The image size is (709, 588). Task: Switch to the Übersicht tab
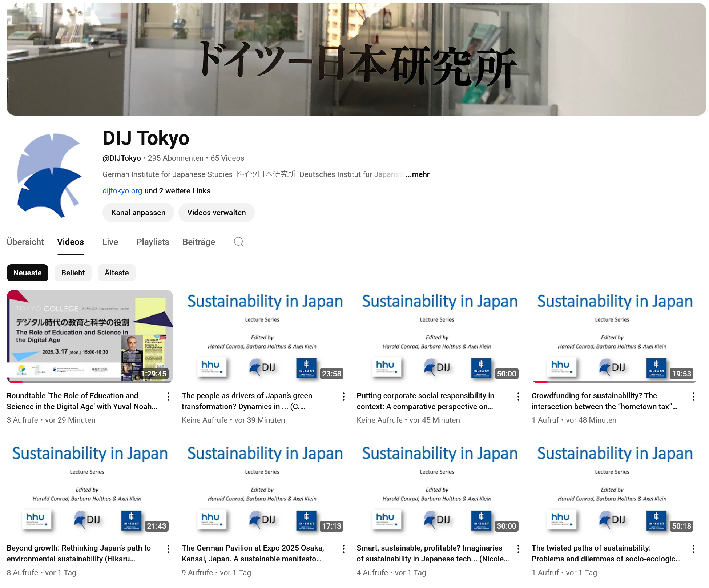[25, 242]
